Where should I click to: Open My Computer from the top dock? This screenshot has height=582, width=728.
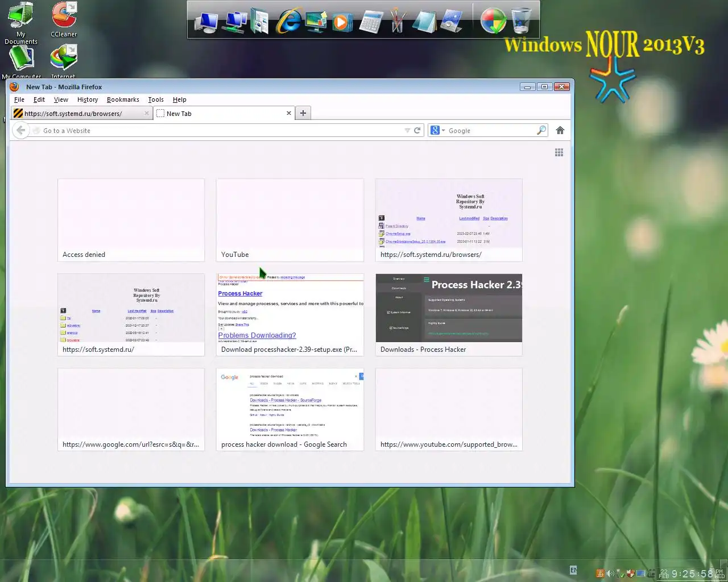pos(206,22)
